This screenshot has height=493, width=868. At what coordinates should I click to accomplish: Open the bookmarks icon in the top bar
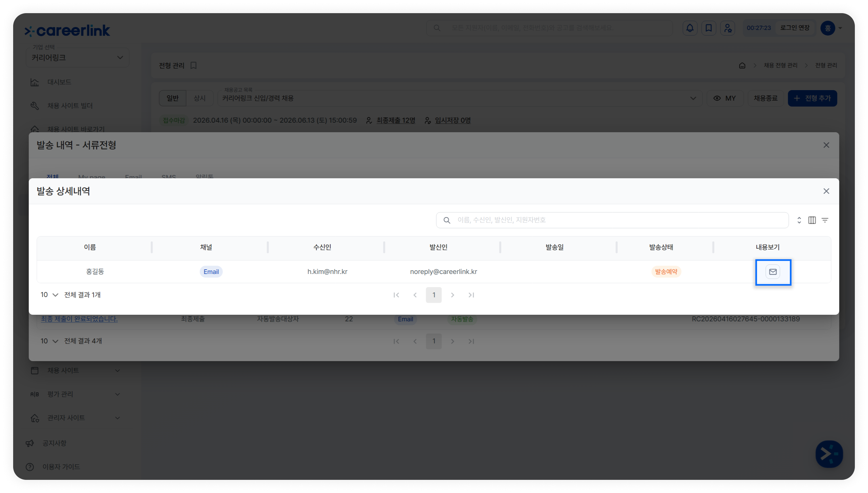tap(708, 28)
